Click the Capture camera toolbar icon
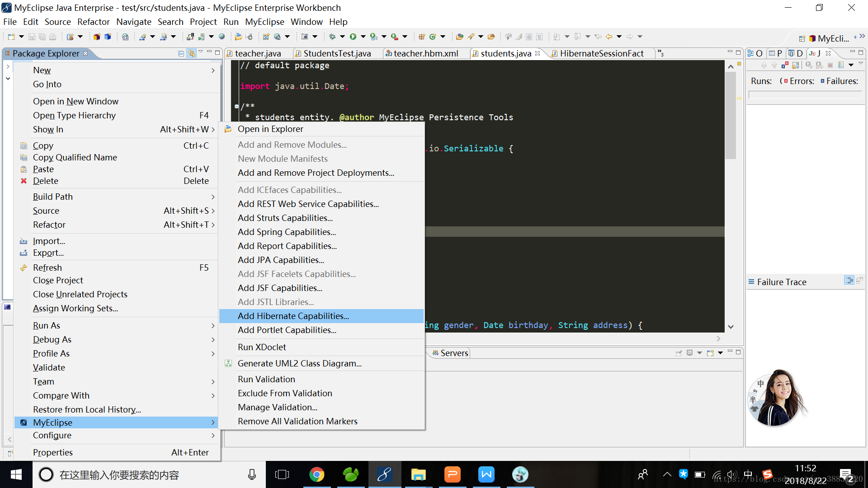Image resolution: width=868 pixels, height=488 pixels. [x=305, y=37]
